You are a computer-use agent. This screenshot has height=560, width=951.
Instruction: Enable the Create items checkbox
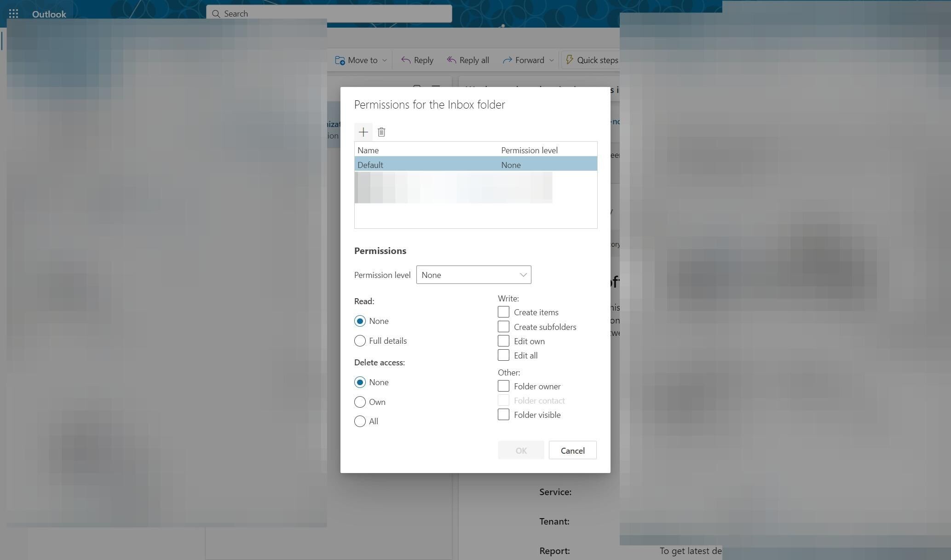coord(503,312)
